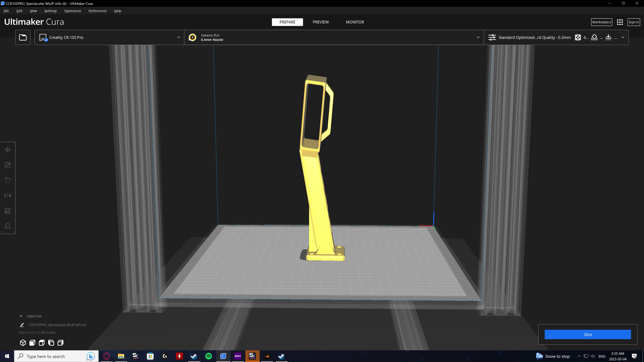This screenshot has width=644, height=362.
Task: Open Logitech G Hub from taskbar
Action: 165,356
